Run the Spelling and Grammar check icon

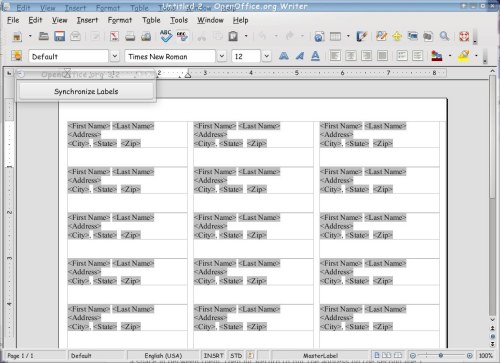(166, 36)
